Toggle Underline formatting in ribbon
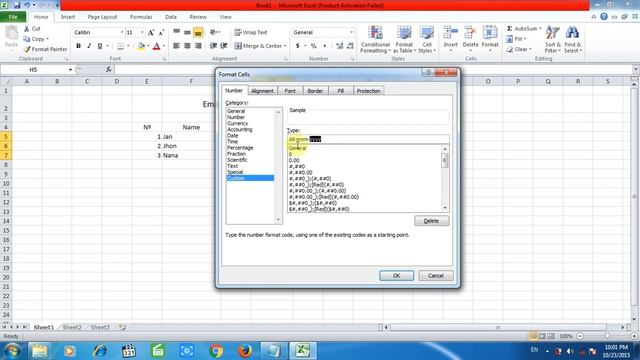Screen dimensions: 640x360 click(x=100, y=46)
